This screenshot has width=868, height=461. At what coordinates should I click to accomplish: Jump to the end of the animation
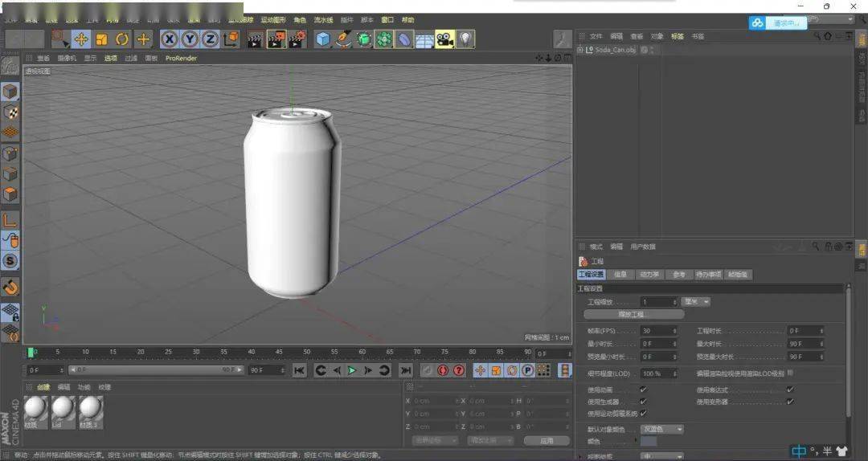click(406, 370)
